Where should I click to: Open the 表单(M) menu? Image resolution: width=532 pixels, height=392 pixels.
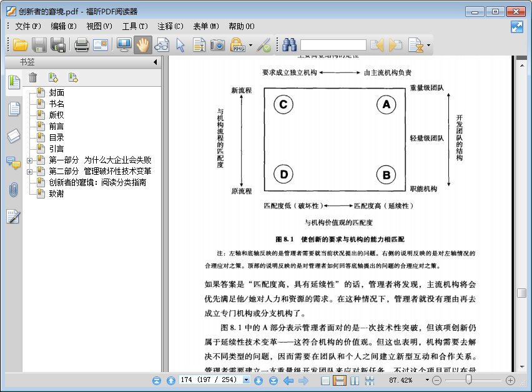point(206,26)
